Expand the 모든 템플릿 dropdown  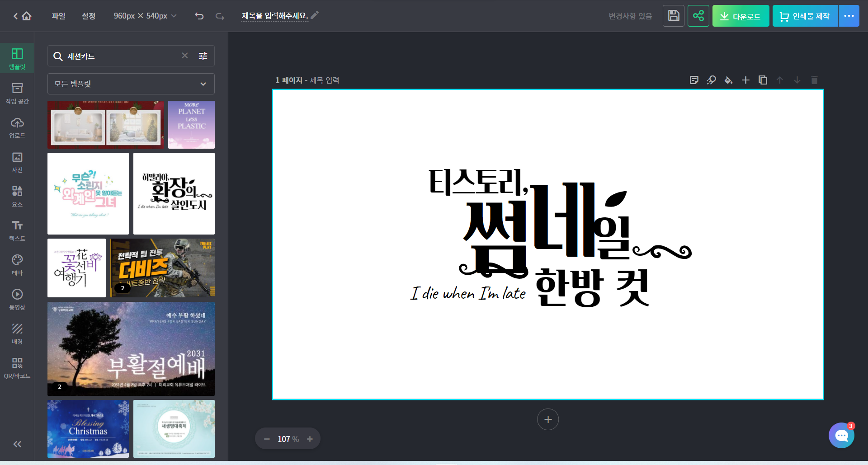[x=131, y=84]
